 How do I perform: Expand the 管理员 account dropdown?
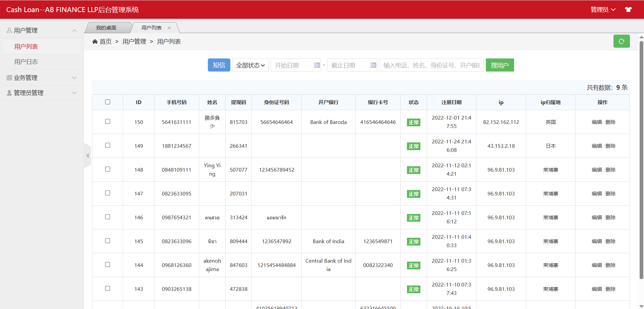[x=603, y=9]
